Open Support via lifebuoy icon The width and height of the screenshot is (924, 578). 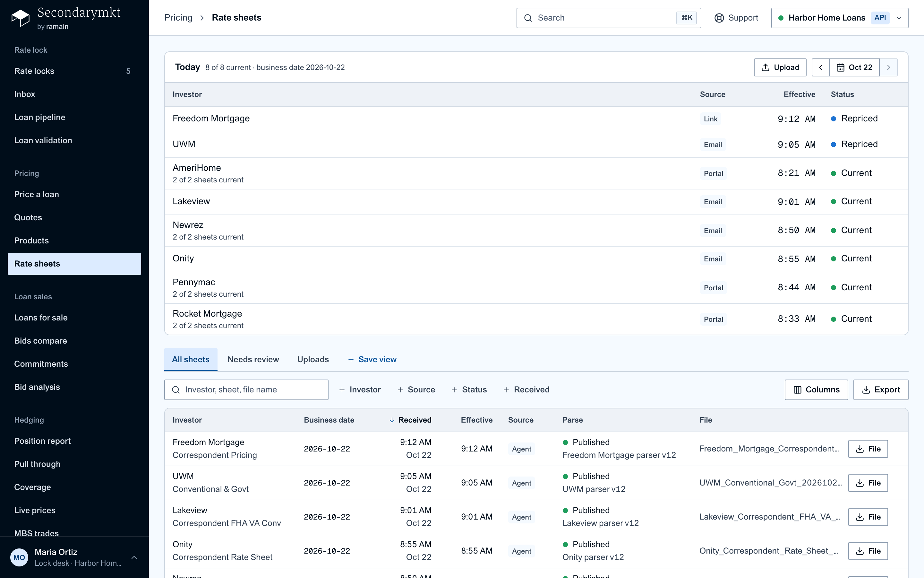click(x=719, y=18)
